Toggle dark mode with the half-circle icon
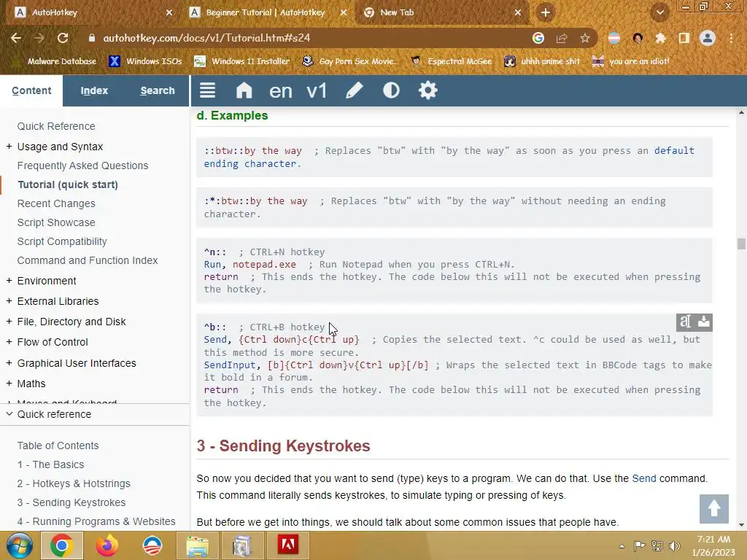747x560 pixels. coord(391,90)
